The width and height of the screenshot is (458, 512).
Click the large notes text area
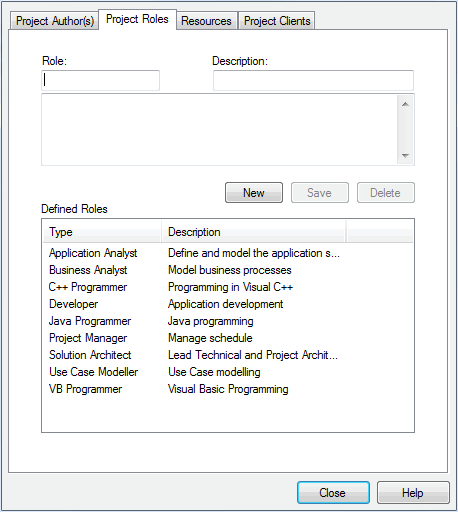click(219, 130)
